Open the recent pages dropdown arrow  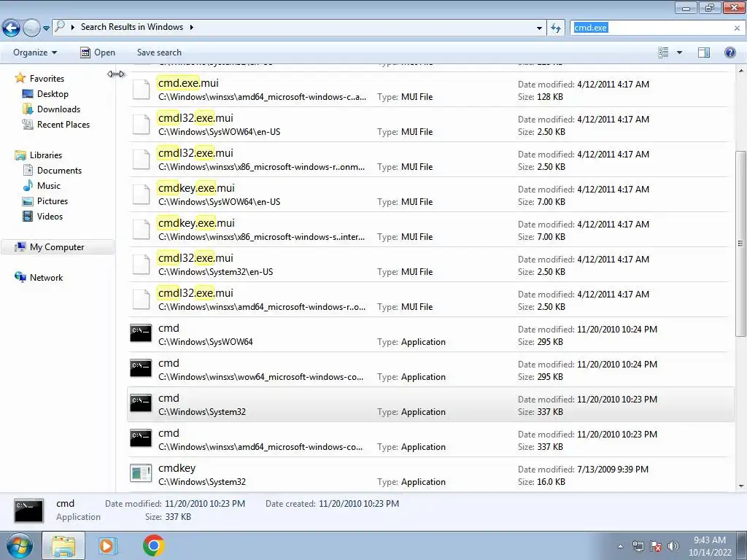[x=46, y=28]
